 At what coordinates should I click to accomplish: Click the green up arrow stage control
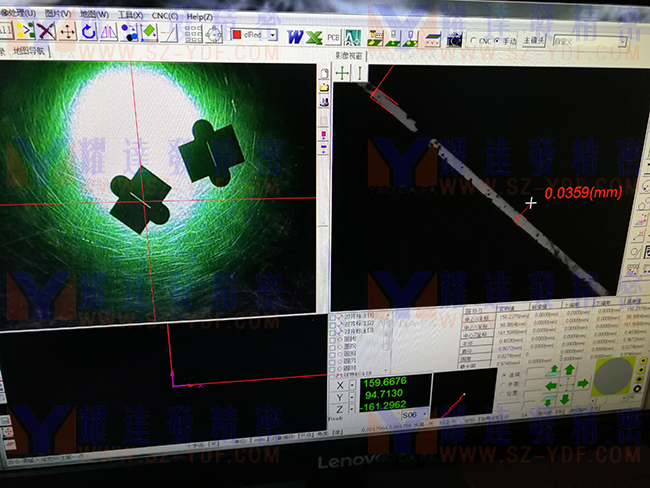[570, 369]
